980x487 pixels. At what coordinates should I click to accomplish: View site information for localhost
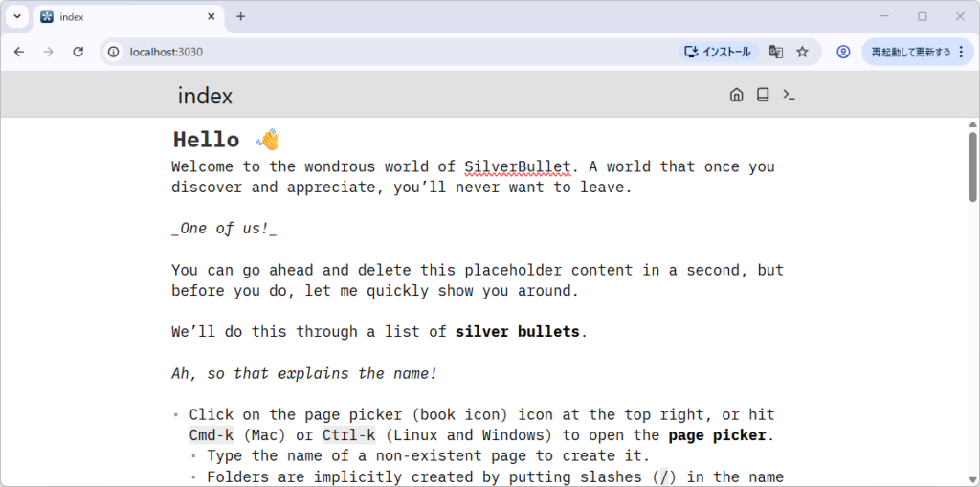[x=114, y=52]
